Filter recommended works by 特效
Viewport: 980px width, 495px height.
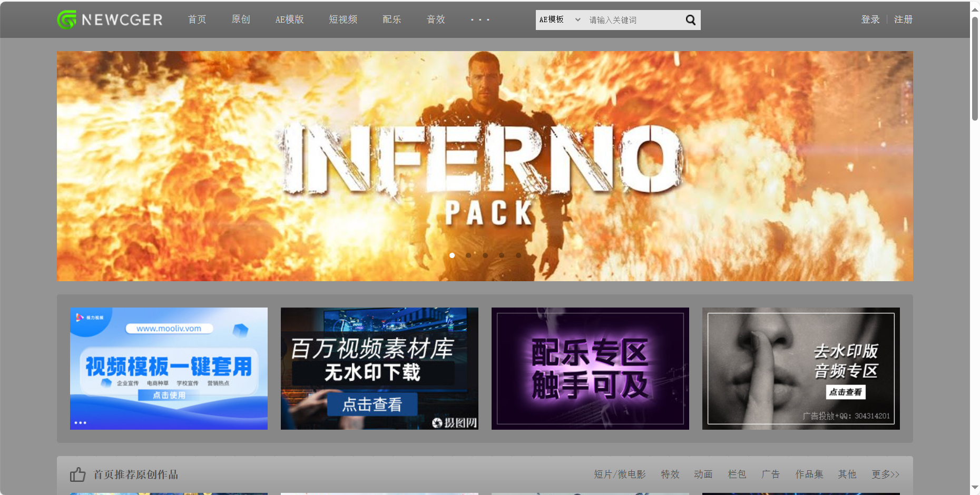click(670, 474)
